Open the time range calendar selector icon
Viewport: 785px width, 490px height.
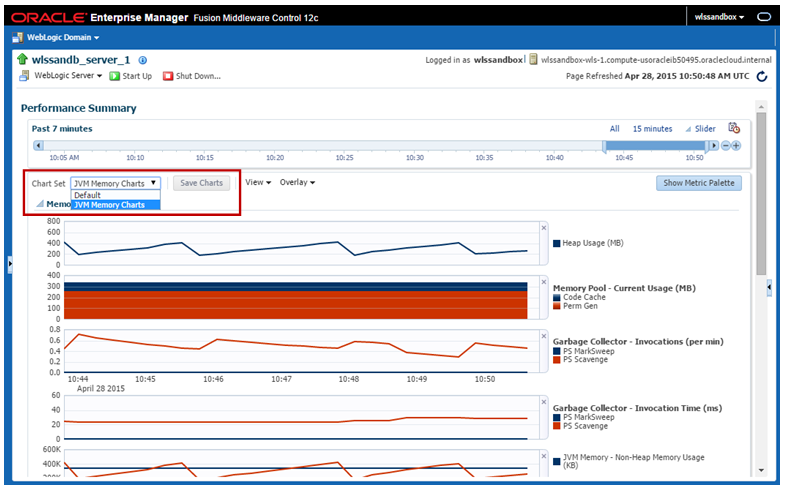pos(734,128)
